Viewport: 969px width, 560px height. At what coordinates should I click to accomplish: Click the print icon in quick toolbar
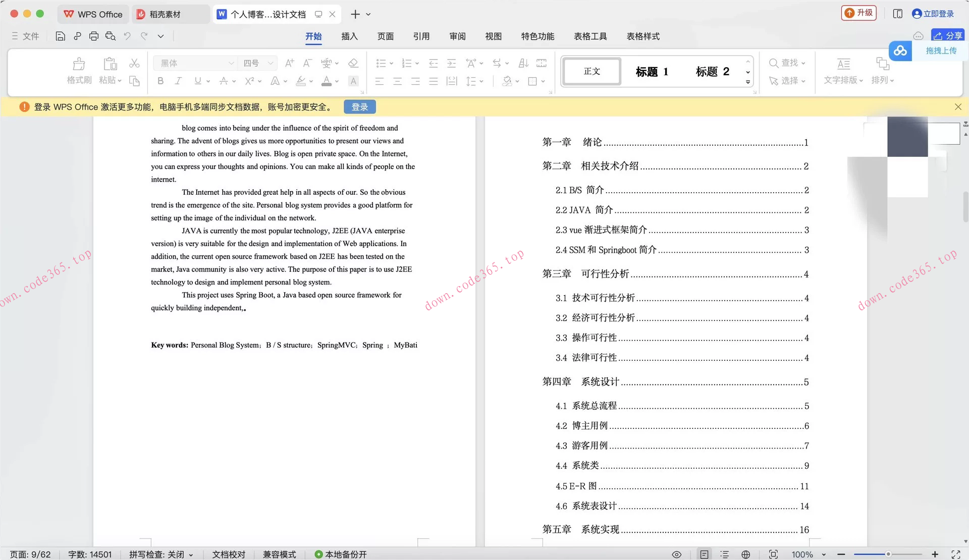94,36
